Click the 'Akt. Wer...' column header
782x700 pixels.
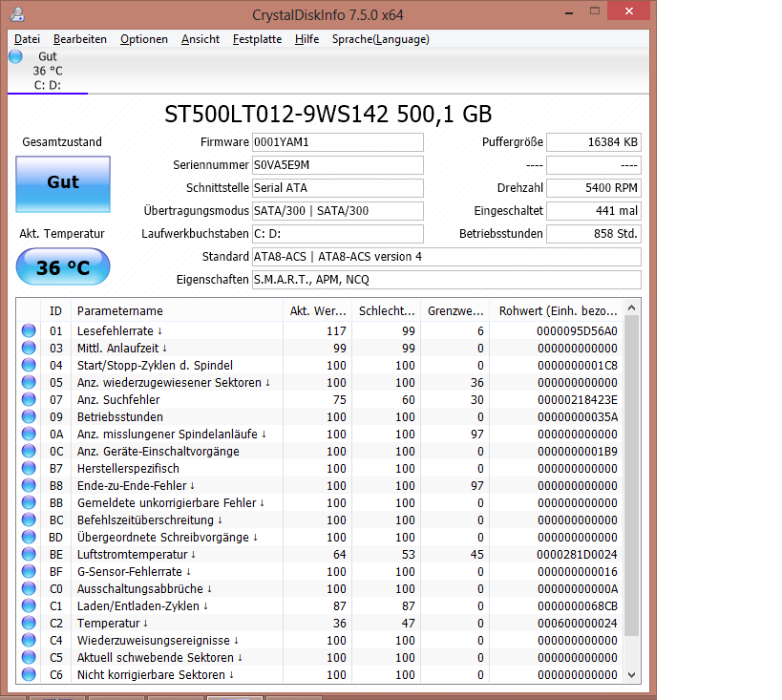(x=318, y=310)
